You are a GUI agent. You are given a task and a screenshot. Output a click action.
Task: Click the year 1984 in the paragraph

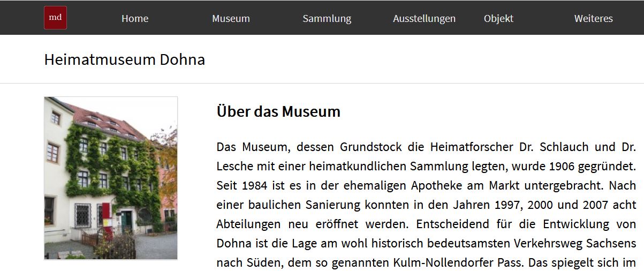click(x=252, y=186)
